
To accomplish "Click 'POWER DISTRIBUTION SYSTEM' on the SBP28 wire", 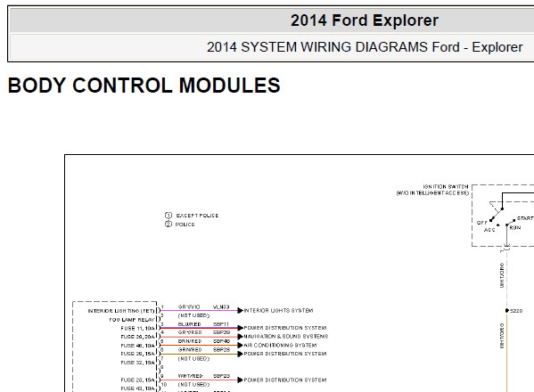I will pyautogui.click(x=285, y=354).
